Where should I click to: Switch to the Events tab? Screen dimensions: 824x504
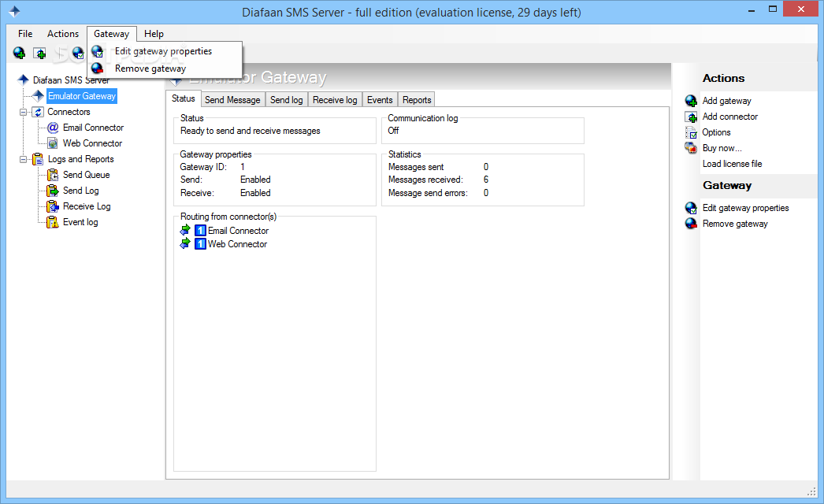(x=380, y=100)
